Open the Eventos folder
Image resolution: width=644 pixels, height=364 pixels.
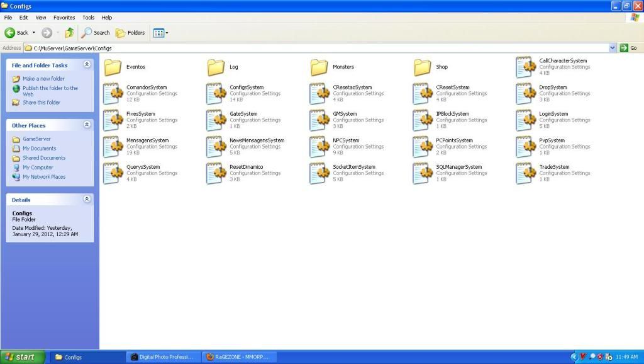click(x=113, y=67)
